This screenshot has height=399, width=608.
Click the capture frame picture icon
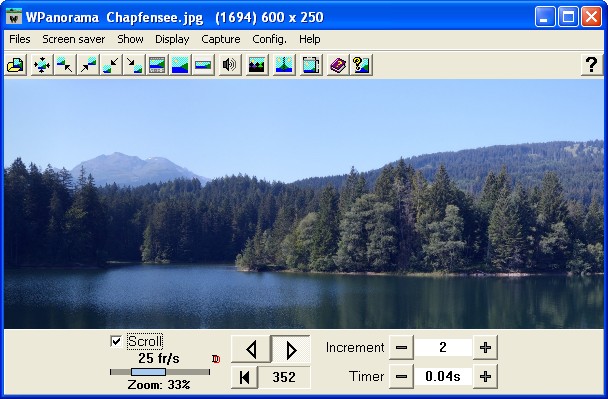(x=311, y=65)
